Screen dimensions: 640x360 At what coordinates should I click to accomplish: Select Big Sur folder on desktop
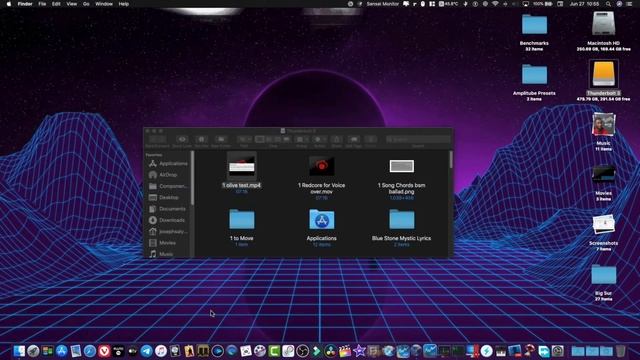pos(603,274)
